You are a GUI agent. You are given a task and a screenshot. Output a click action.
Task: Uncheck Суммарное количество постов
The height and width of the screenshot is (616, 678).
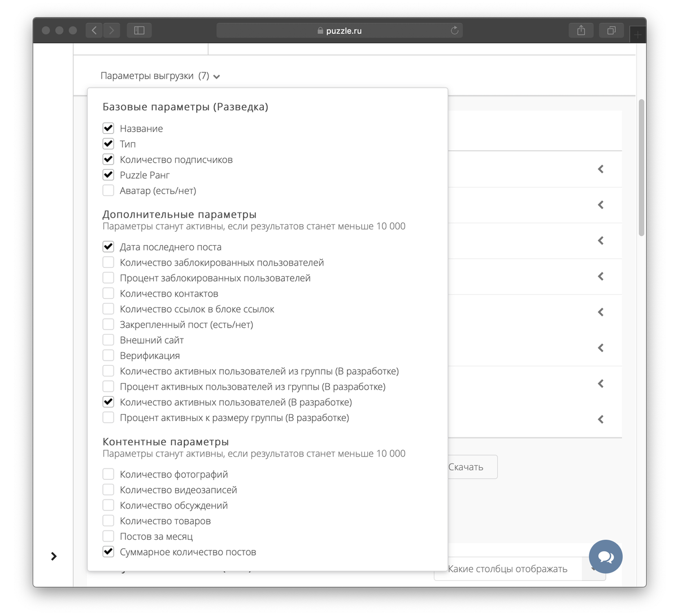(108, 552)
